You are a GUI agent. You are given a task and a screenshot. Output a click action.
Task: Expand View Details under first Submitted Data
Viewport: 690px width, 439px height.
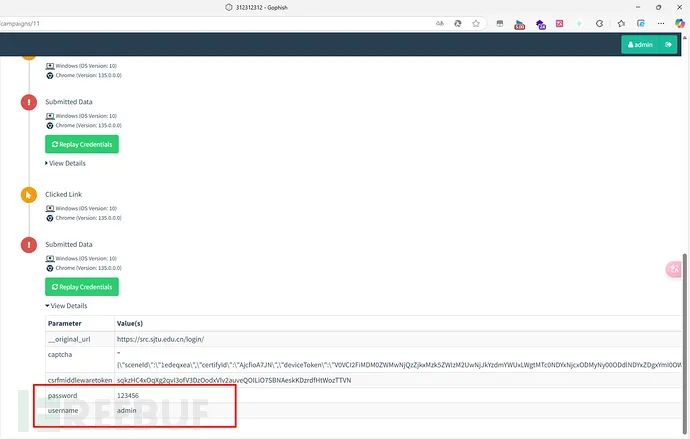65,163
